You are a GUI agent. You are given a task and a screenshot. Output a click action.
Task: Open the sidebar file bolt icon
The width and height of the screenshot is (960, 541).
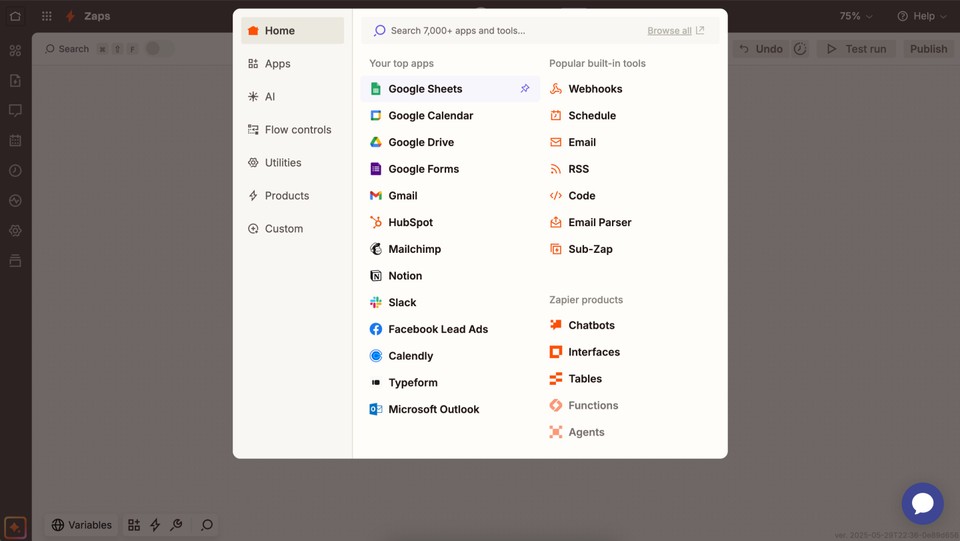15,81
